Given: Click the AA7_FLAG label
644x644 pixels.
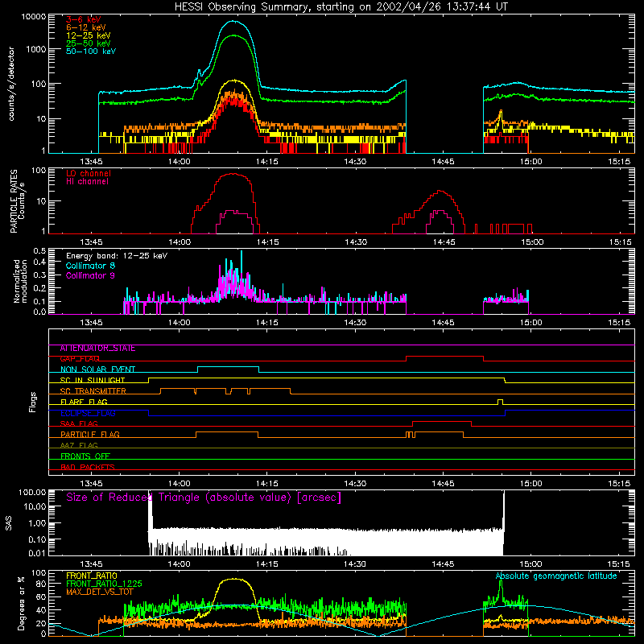Looking at the screenshot, I should pyautogui.click(x=79, y=446).
